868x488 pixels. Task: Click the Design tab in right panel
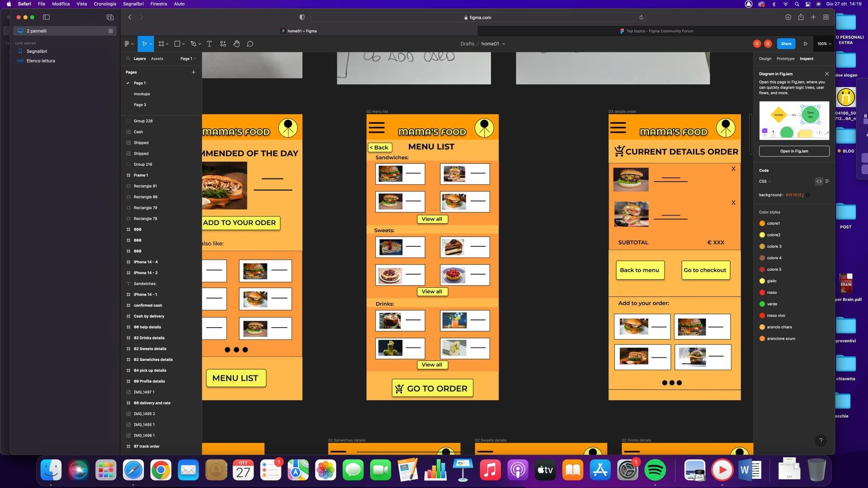tap(765, 58)
